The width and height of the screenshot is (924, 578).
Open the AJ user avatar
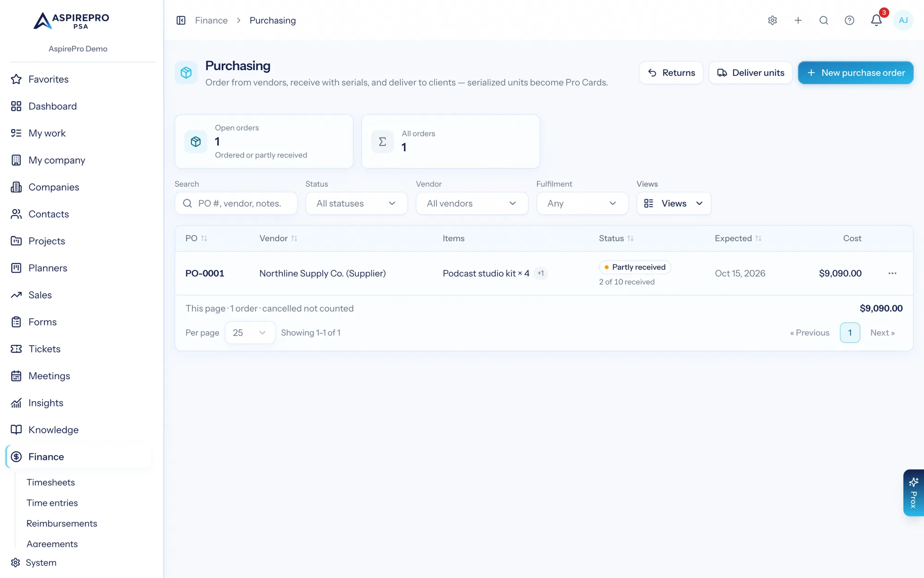(x=903, y=20)
